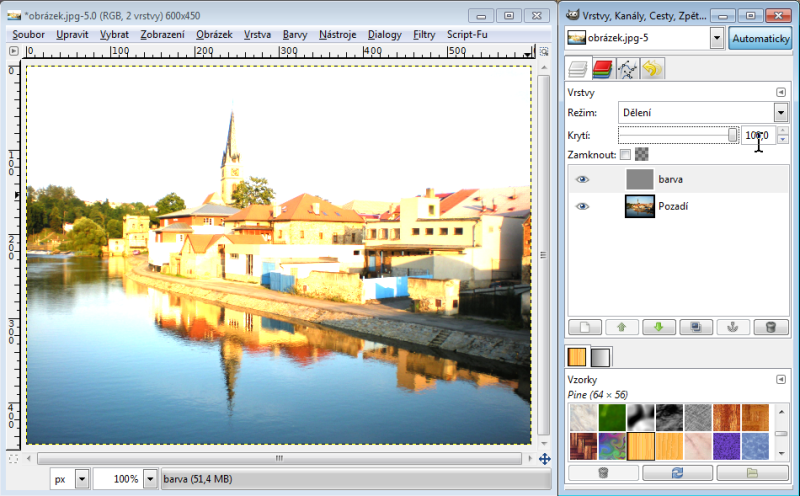Refresh the patterns list
The width and height of the screenshot is (800, 496).
coord(678,472)
